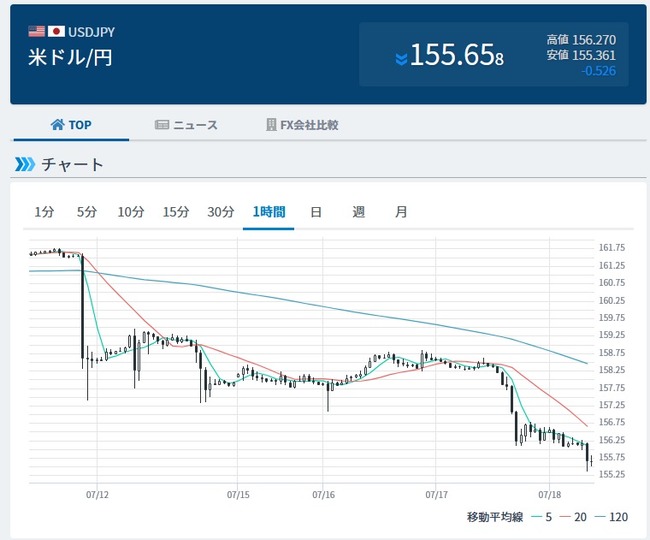
Task: Click the US flag icon
Action: [37, 32]
